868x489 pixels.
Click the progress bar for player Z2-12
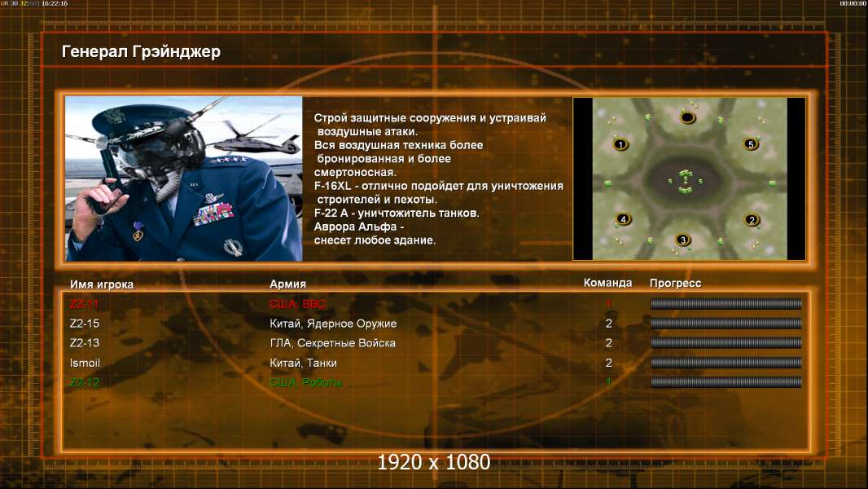pyautogui.click(x=726, y=382)
